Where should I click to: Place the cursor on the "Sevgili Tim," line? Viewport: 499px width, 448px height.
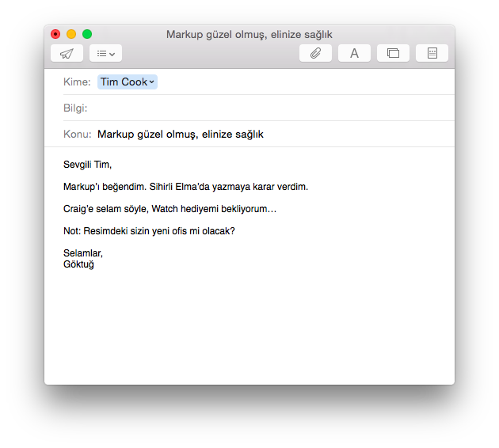(88, 165)
